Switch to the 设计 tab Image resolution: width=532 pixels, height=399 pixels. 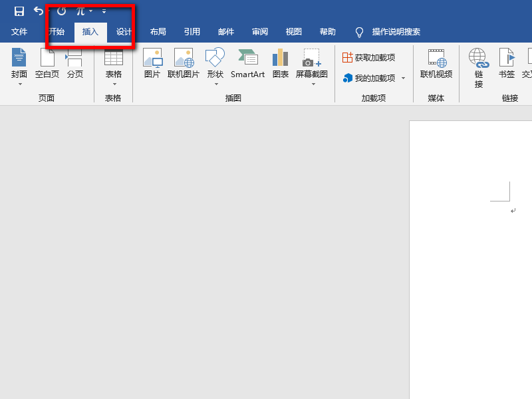[124, 32]
